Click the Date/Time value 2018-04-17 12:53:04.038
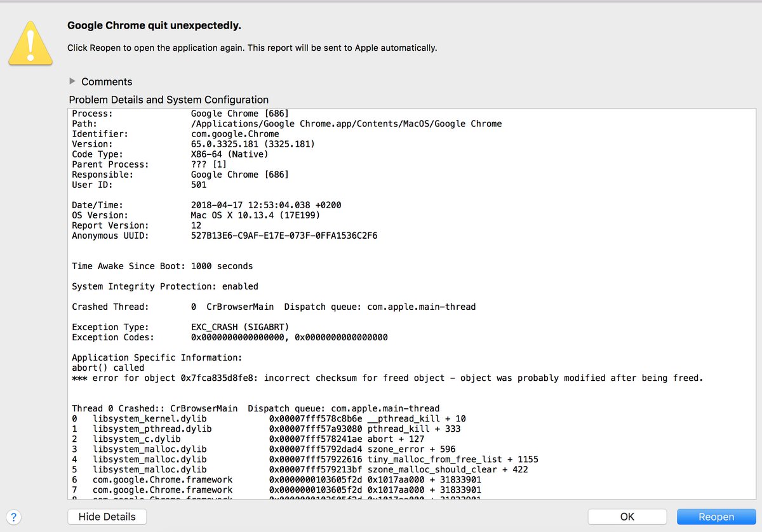762x532 pixels. [x=250, y=205]
